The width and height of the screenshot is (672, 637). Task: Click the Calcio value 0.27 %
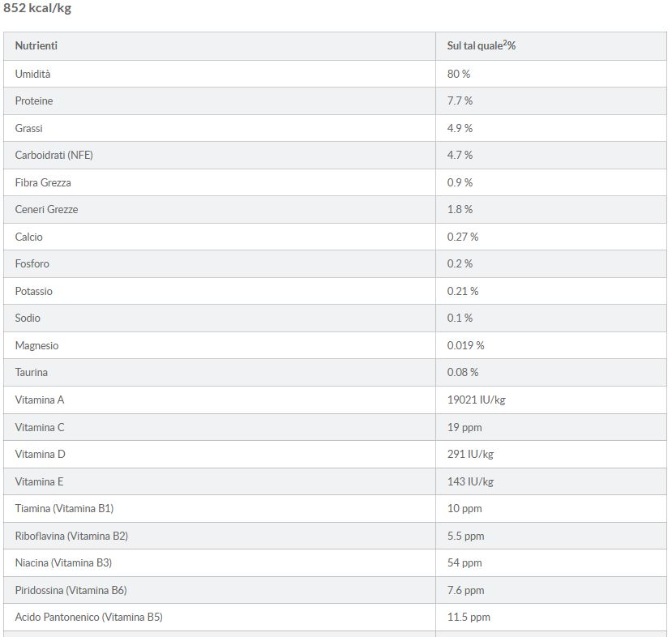pos(463,237)
